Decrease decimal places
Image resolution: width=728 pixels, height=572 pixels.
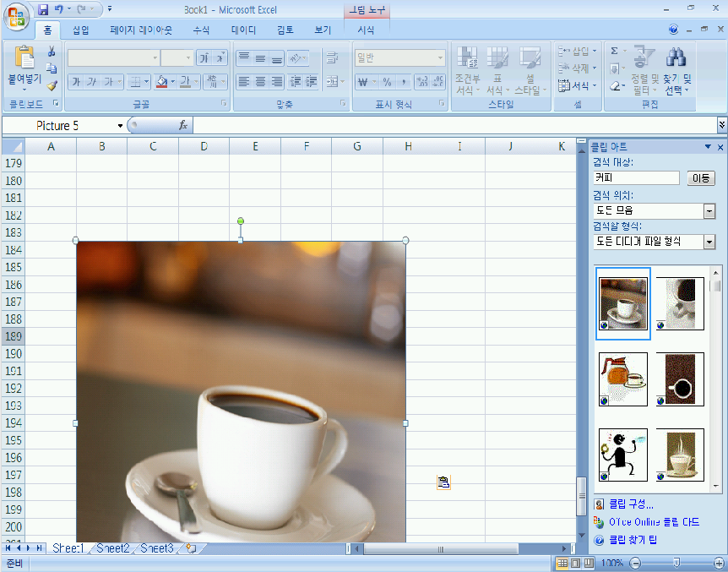pos(437,82)
